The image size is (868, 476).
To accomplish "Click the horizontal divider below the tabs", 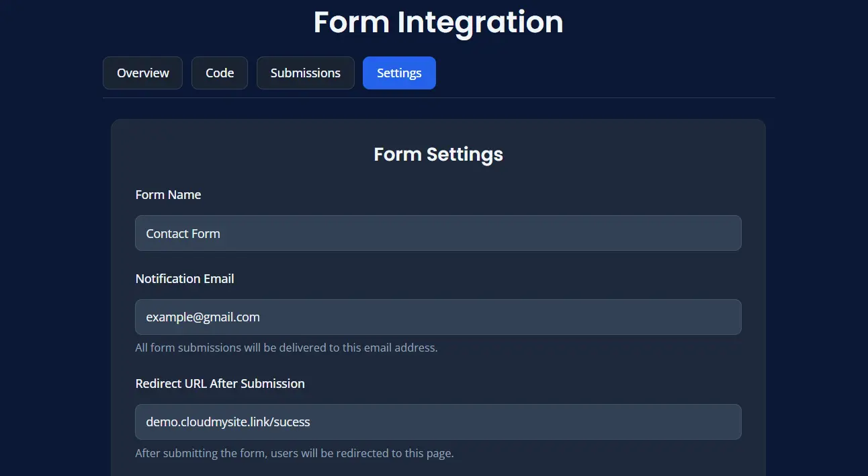I will tap(438, 98).
